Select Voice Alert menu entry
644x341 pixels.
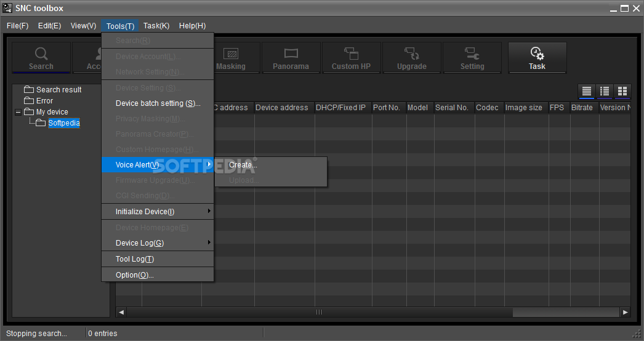point(158,165)
